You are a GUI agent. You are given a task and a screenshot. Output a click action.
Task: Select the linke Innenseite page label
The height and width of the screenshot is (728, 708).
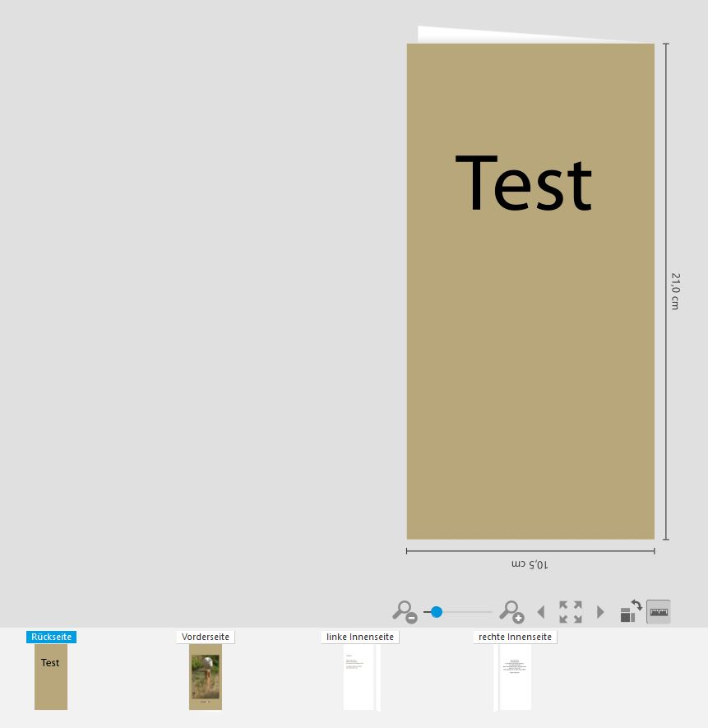(x=360, y=637)
